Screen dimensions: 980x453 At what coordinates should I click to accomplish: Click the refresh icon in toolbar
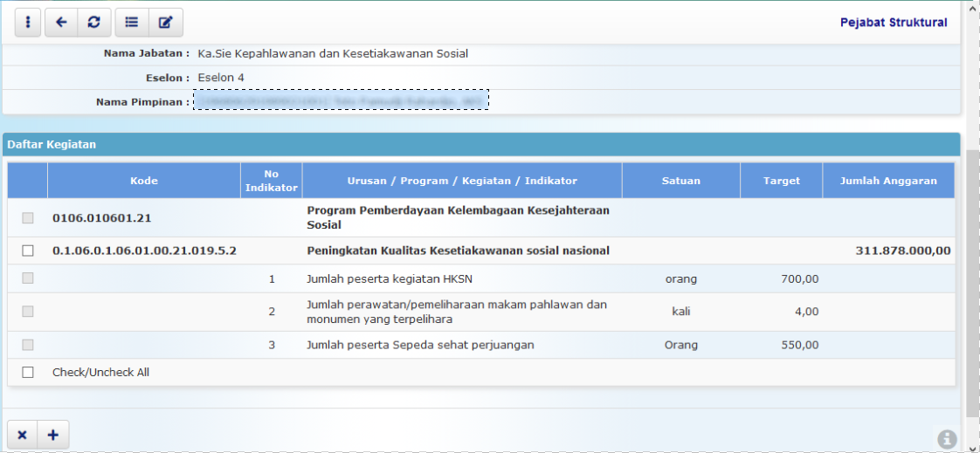click(x=93, y=23)
